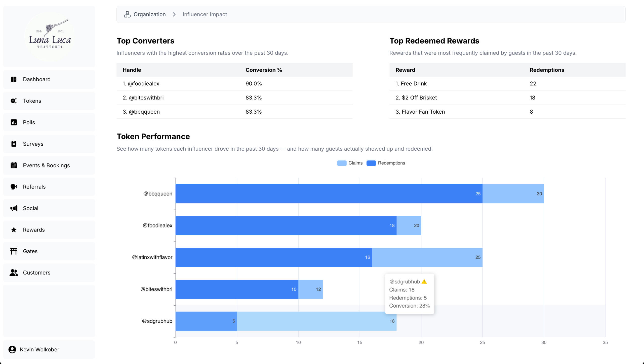Click the Events & Bookings calendar icon

(x=14, y=165)
